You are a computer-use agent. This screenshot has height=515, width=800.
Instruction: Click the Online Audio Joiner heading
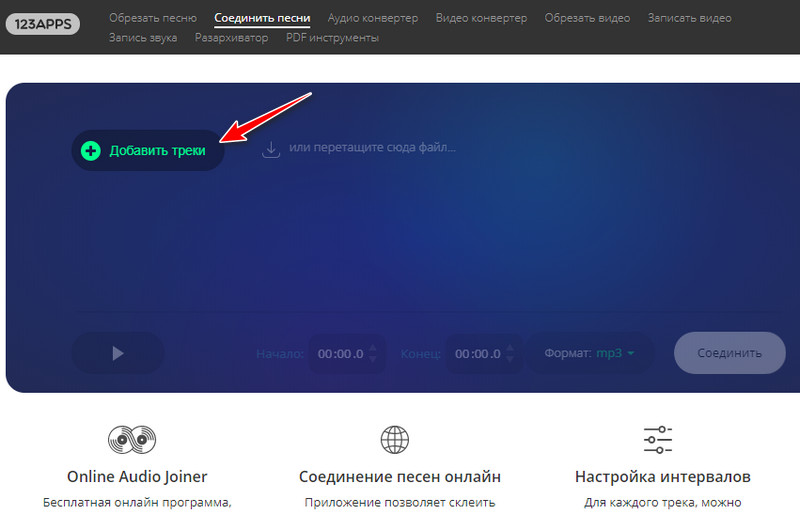(137, 477)
